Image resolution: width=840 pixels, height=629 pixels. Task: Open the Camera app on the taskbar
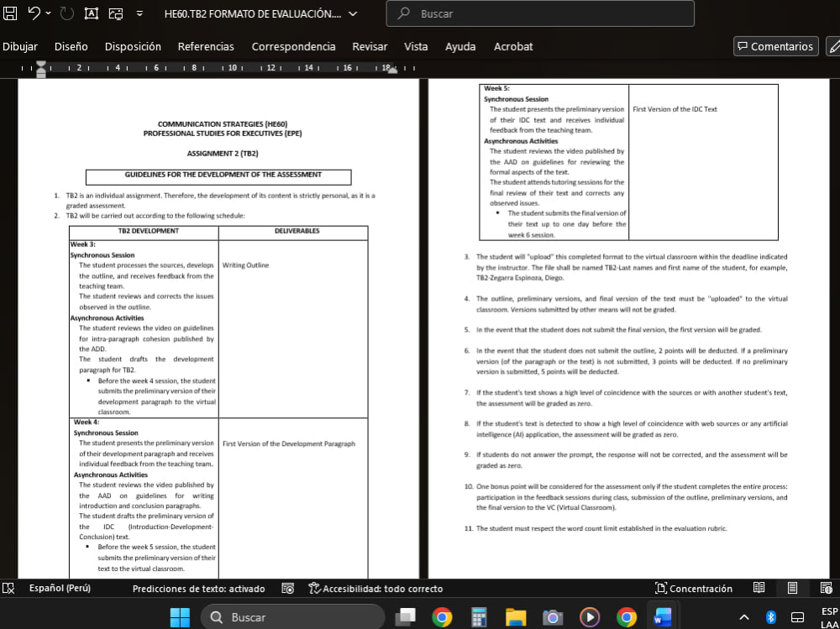pos(553,617)
